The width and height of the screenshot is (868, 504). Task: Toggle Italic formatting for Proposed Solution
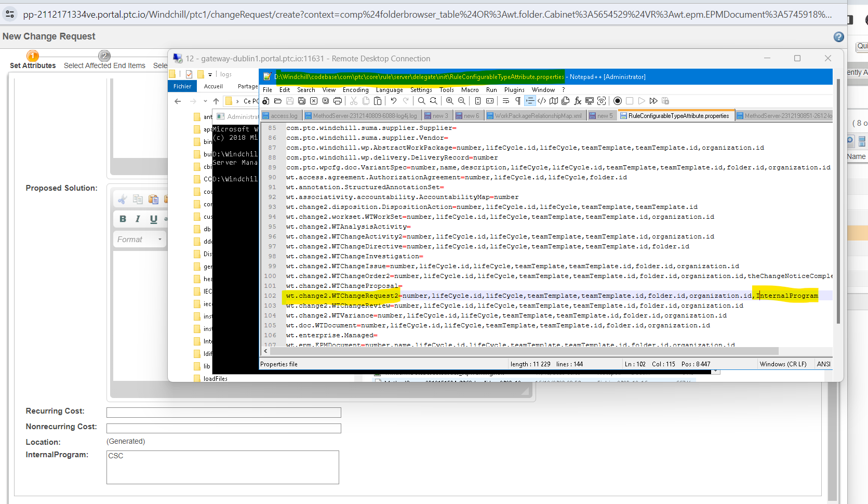coord(138,219)
